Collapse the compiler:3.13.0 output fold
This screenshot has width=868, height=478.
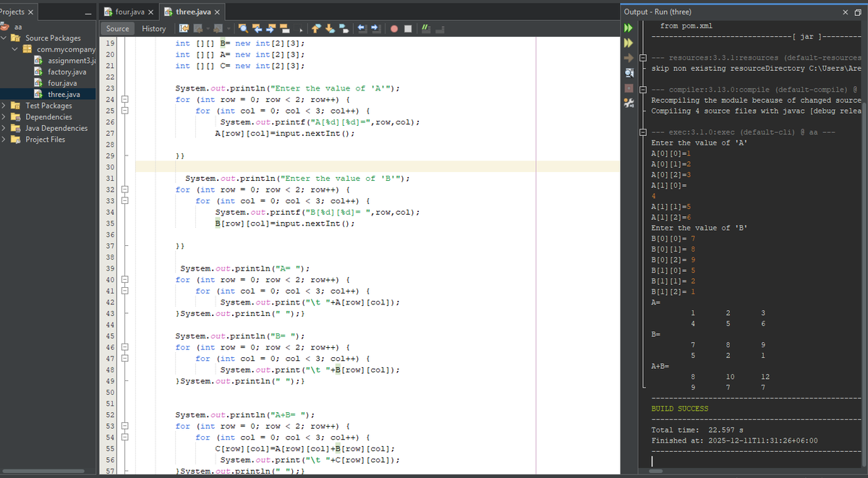click(x=643, y=89)
